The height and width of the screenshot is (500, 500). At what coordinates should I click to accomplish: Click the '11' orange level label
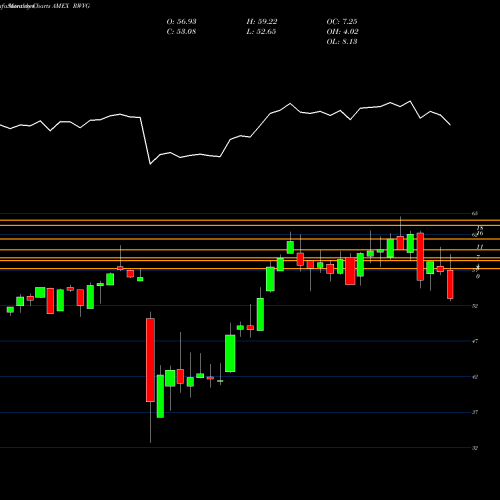click(x=480, y=247)
